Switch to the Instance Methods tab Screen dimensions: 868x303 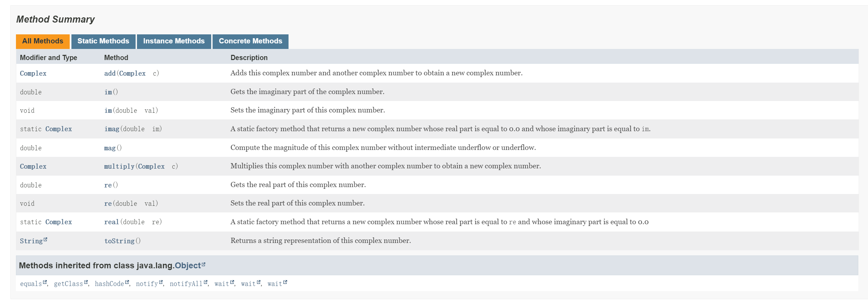174,41
